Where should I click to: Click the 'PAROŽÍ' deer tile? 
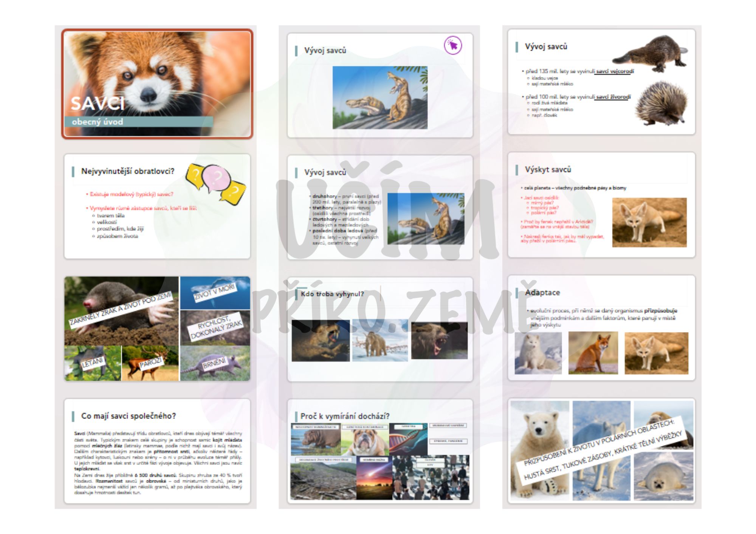coord(150,363)
